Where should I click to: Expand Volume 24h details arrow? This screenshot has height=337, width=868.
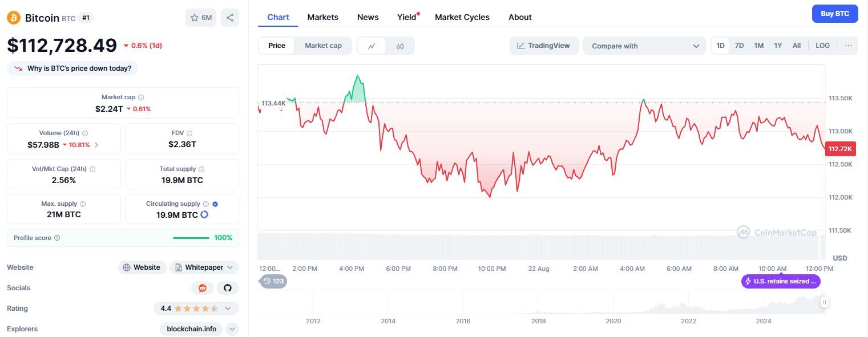coord(96,145)
